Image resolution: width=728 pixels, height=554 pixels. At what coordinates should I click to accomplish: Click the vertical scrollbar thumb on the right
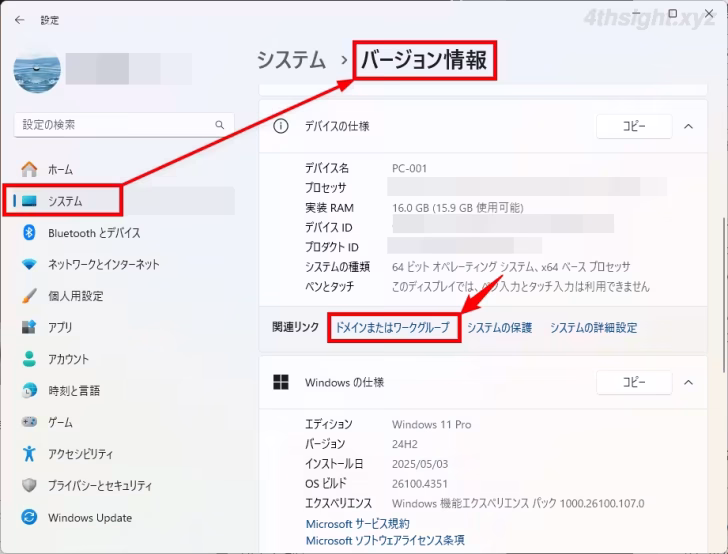coord(724,295)
